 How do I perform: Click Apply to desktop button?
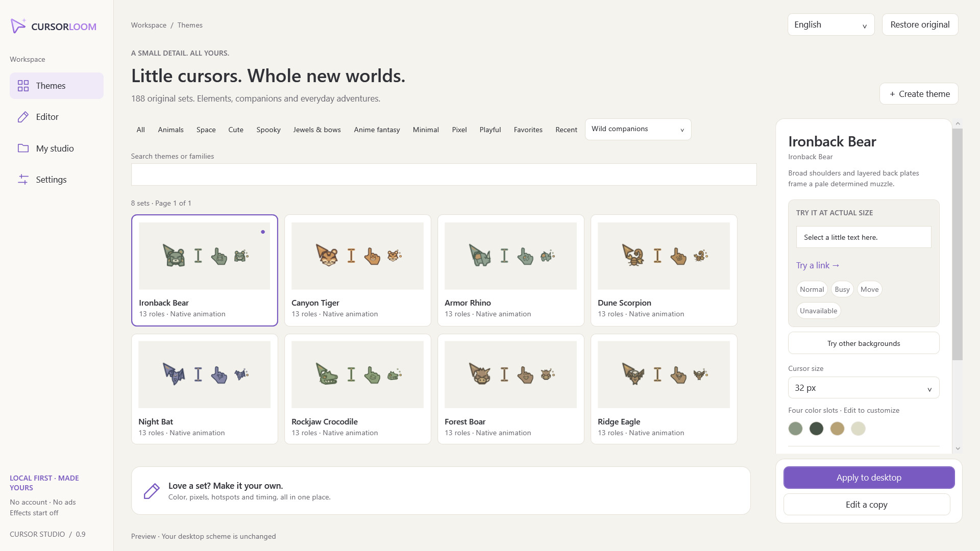869,478
